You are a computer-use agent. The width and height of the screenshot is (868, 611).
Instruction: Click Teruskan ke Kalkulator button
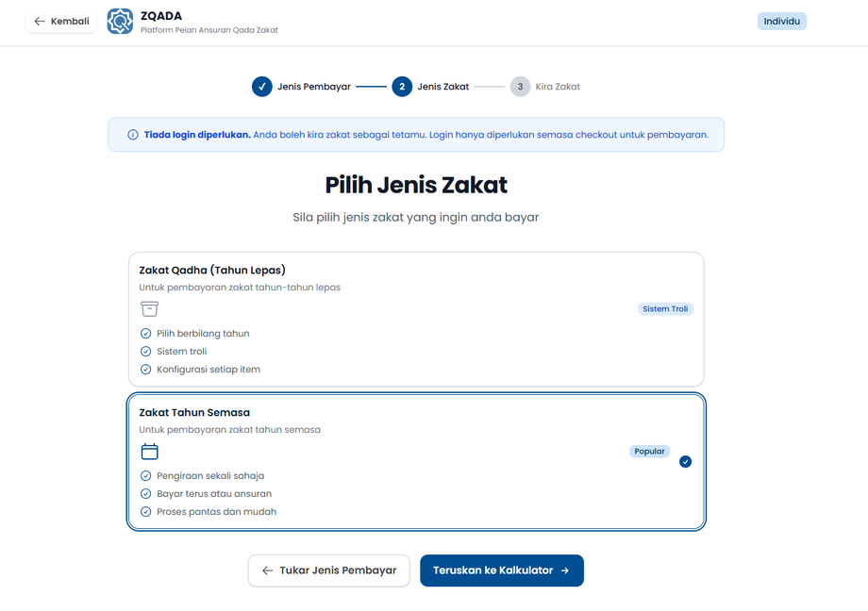(501, 570)
